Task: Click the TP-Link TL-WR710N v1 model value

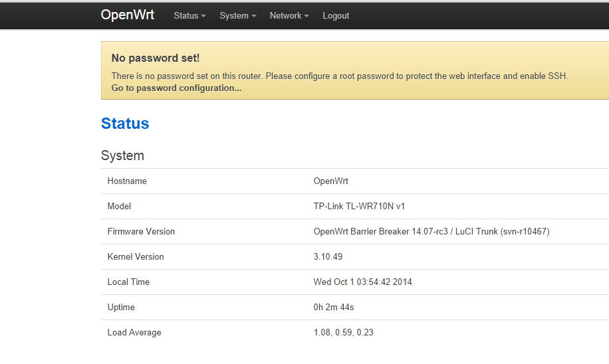Action: [x=359, y=207]
